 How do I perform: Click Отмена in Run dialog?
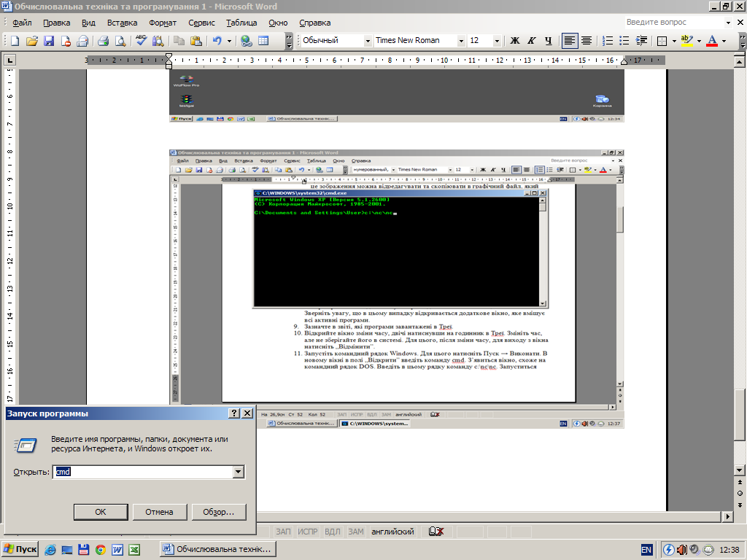[159, 512]
